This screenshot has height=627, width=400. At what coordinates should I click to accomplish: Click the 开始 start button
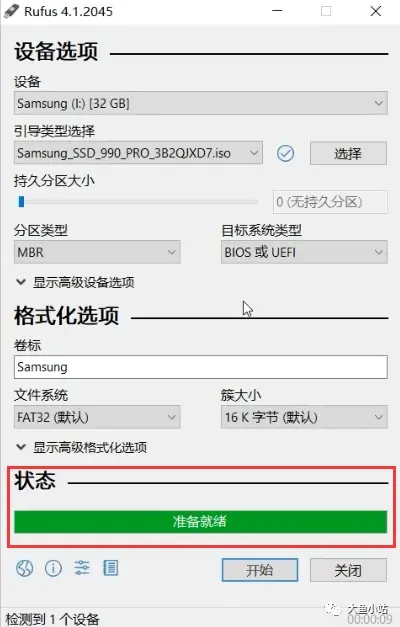[260, 570]
